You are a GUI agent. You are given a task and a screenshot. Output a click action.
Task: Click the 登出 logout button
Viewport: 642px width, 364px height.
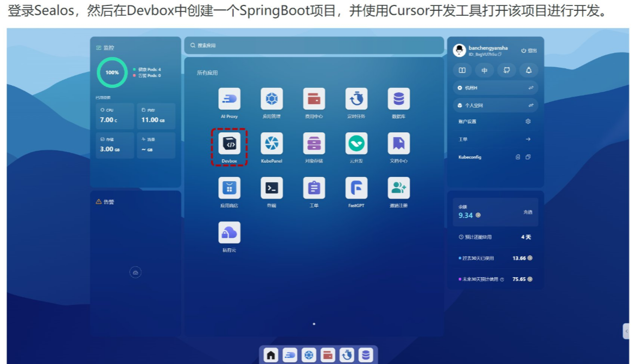[529, 51]
